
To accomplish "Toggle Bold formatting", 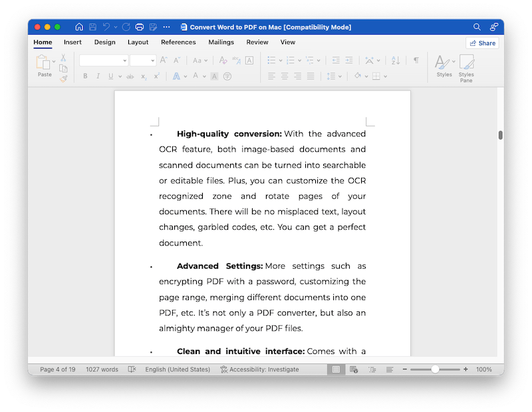I will [x=85, y=77].
